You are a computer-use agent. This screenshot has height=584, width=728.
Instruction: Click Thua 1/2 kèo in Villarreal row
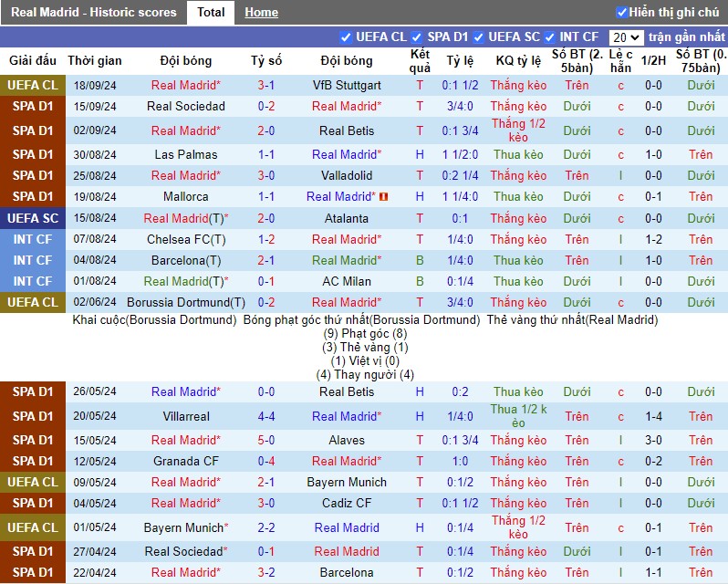point(518,416)
